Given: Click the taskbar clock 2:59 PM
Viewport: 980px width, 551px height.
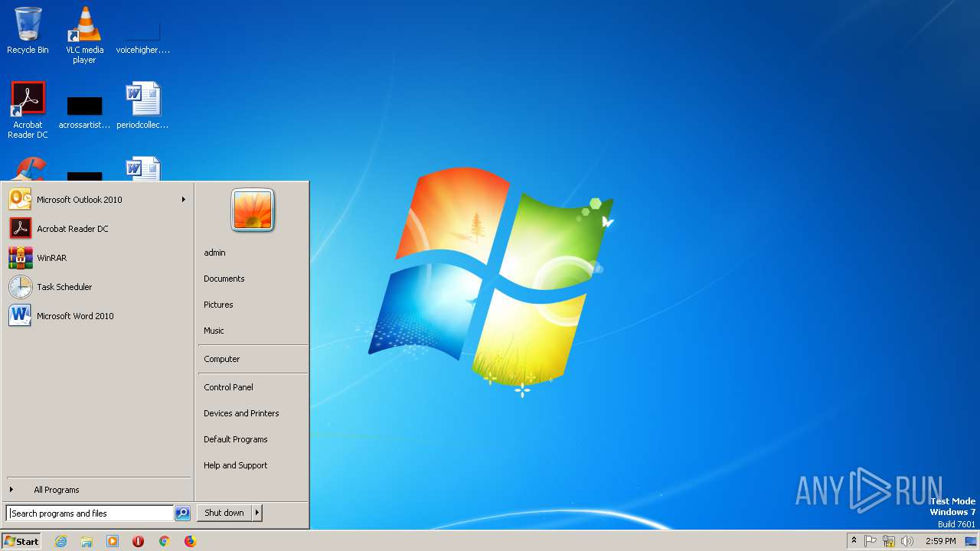Looking at the screenshot, I should 940,541.
